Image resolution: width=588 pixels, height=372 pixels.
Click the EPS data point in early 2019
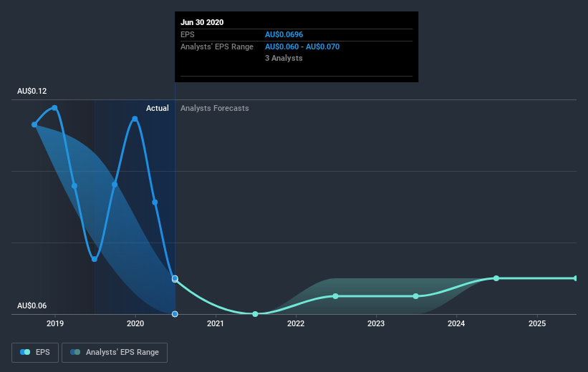click(74, 186)
